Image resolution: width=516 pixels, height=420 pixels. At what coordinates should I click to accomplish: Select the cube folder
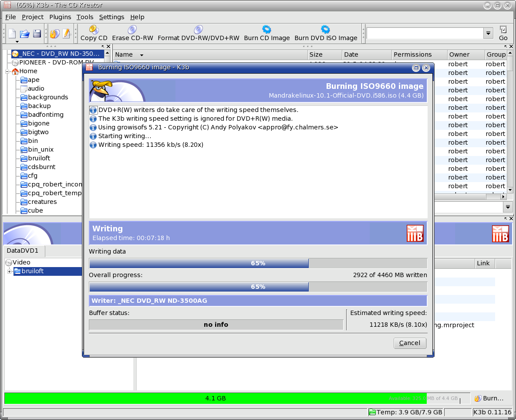[x=32, y=211]
